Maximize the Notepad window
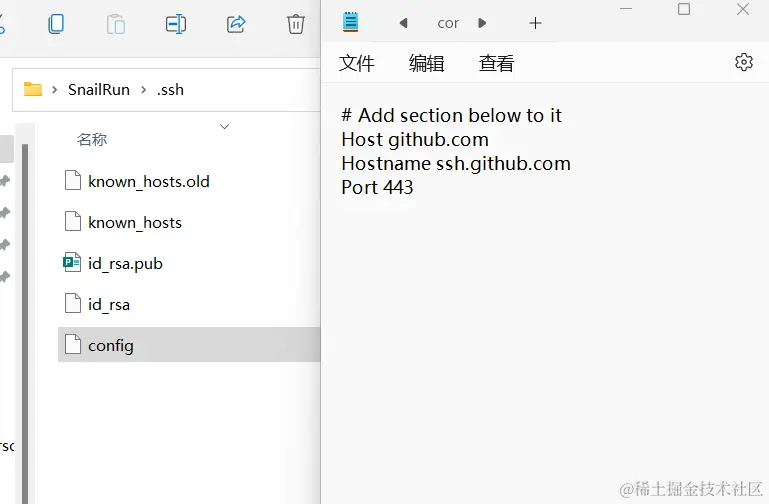Image resolution: width=769 pixels, height=504 pixels. click(x=684, y=9)
